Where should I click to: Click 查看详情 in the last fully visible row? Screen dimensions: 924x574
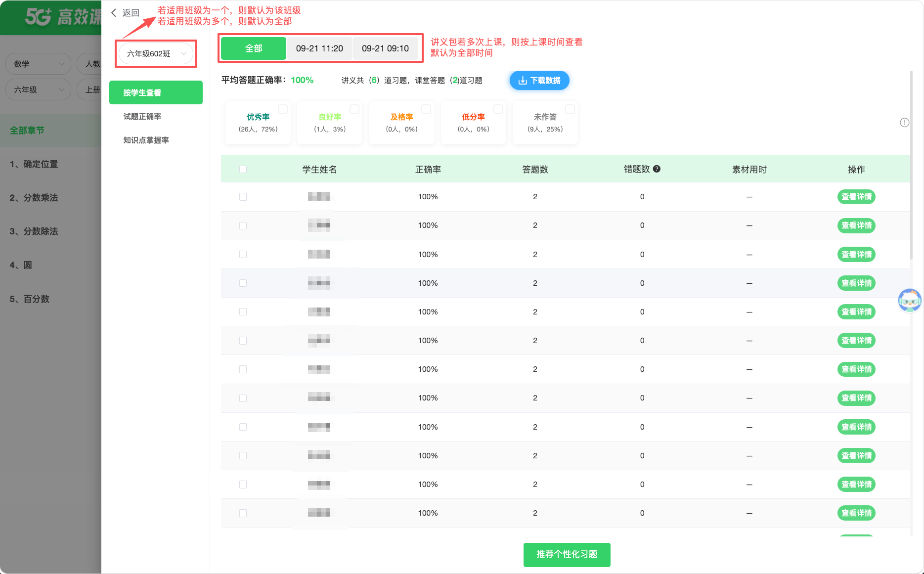(x=856, y=513)
